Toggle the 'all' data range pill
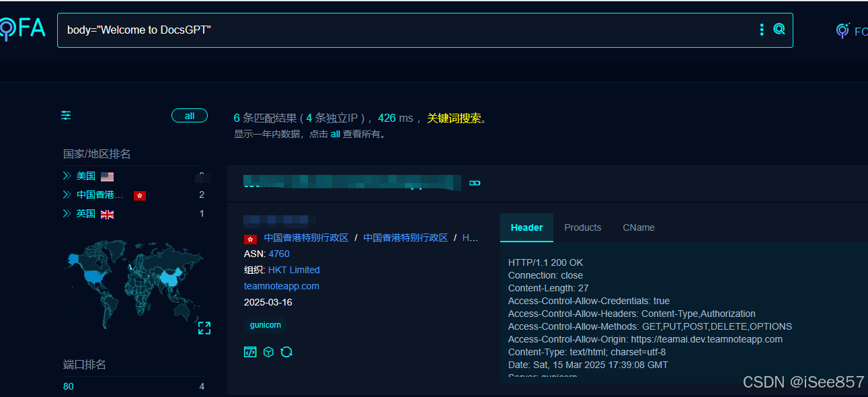This screenshot has height=397, width=868. pyautogui.click(x=190, y=116)
